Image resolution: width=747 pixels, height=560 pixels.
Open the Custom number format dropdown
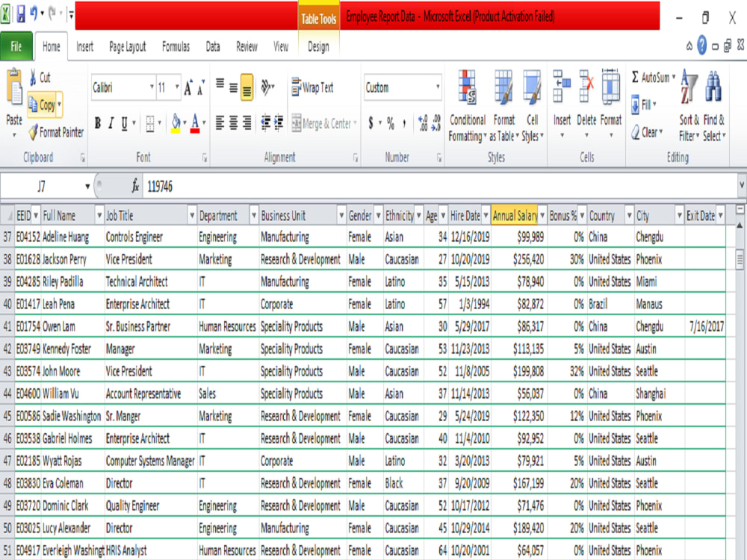[437, 87]
